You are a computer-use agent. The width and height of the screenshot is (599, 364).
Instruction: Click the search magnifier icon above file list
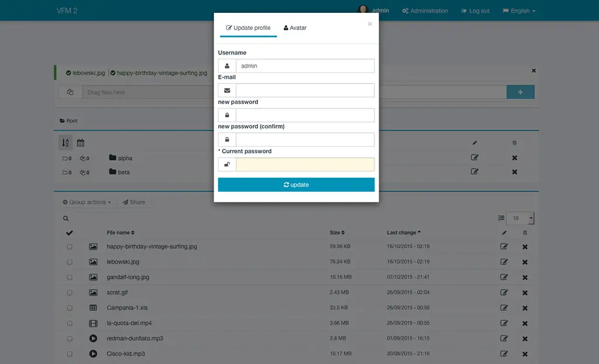point(66,219)
